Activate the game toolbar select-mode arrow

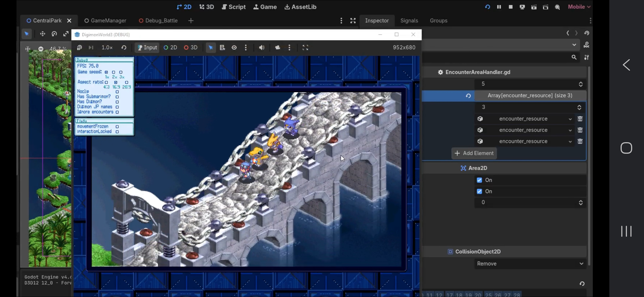pos(211,48)
